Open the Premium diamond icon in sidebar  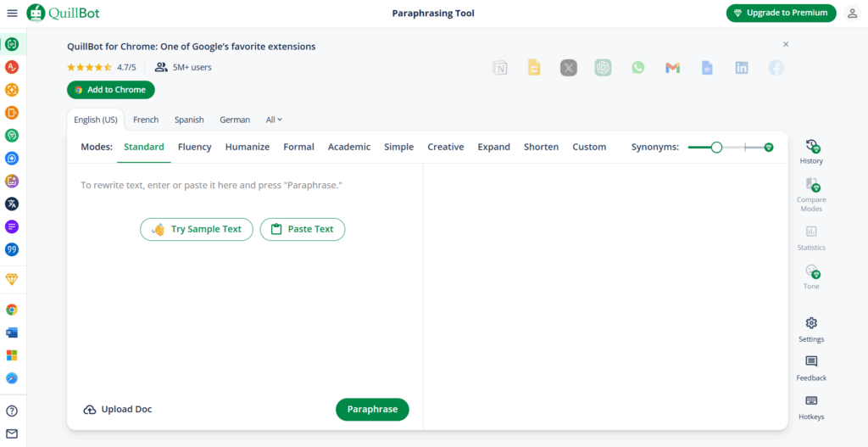(12, 279)
